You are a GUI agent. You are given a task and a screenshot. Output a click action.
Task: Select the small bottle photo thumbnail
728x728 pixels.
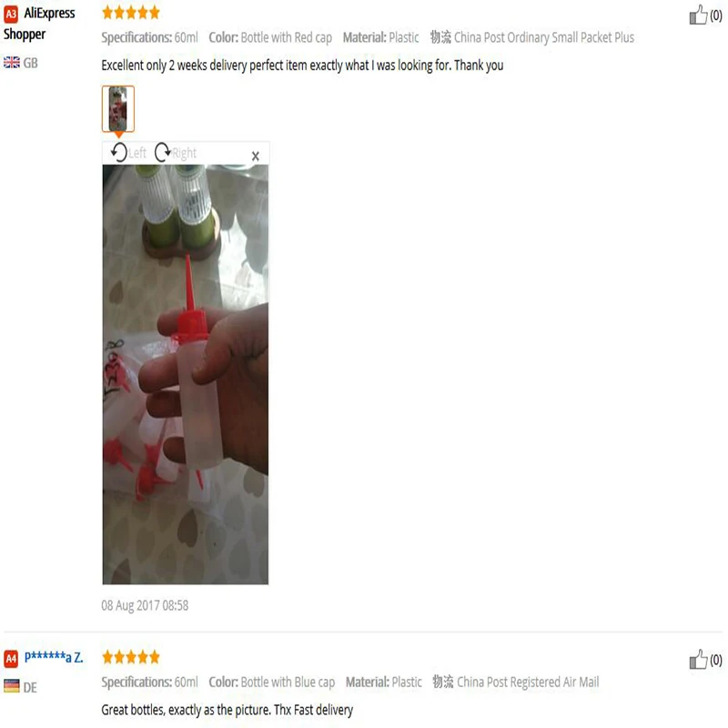(x=118, y=108)
